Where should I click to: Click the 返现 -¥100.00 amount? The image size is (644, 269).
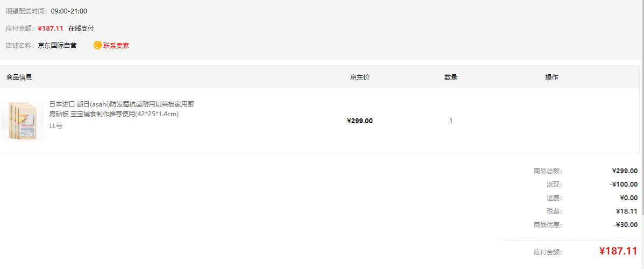pyautogui.click(x=624, y=185)
